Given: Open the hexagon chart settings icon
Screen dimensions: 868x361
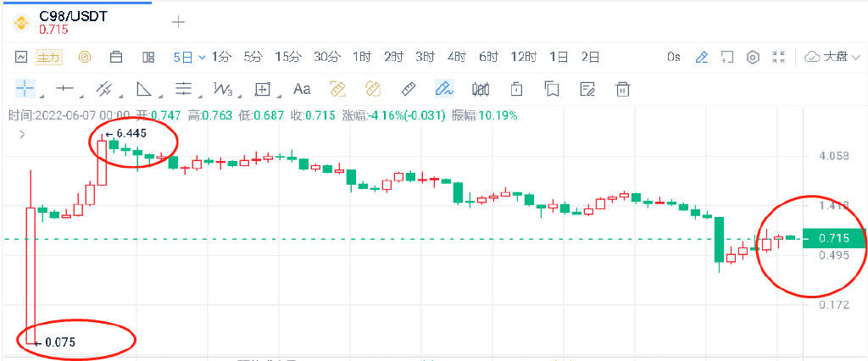Looking at the screenshot, I should click(752, 57).
